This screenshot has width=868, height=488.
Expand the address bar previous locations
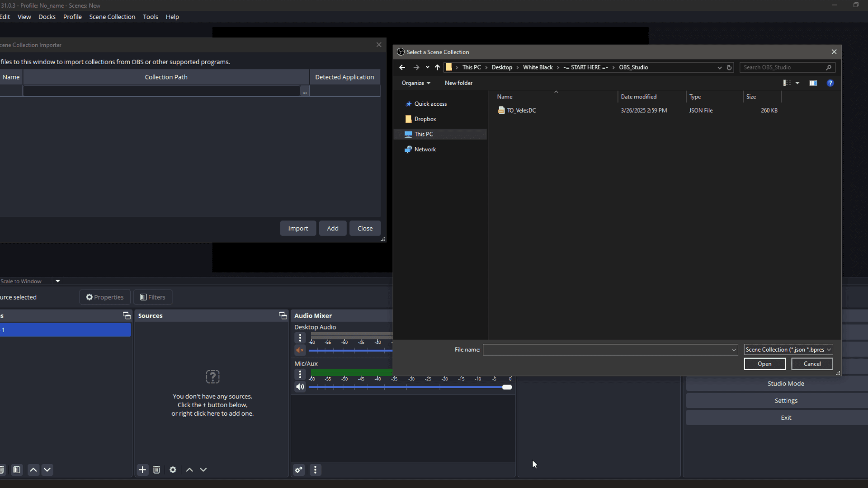point(719,67)
